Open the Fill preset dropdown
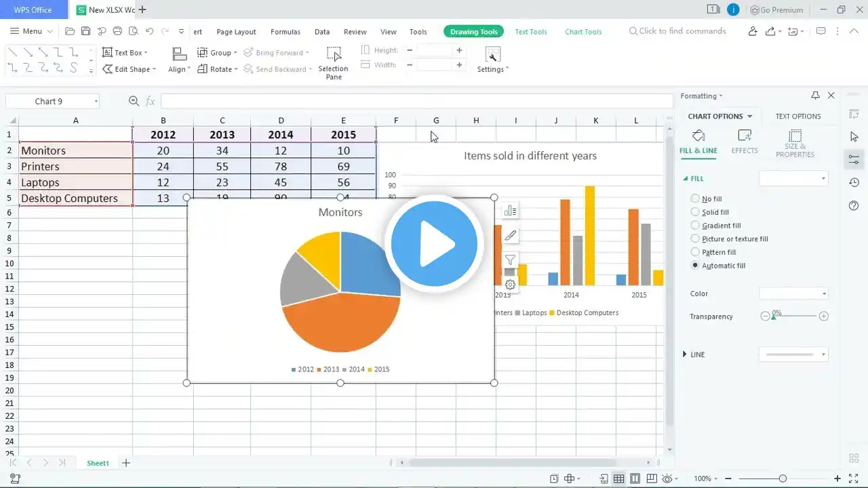868x488 pixels. tap(793, 178)
